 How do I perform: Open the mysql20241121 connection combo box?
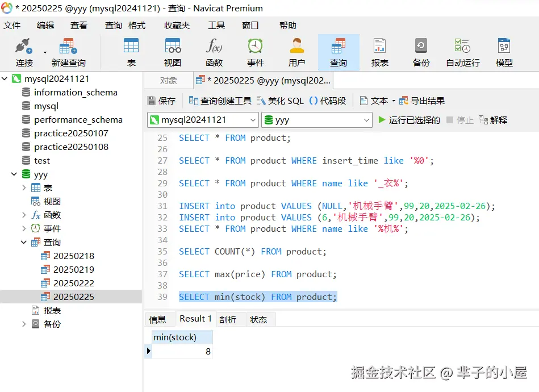tap(203, 120)
